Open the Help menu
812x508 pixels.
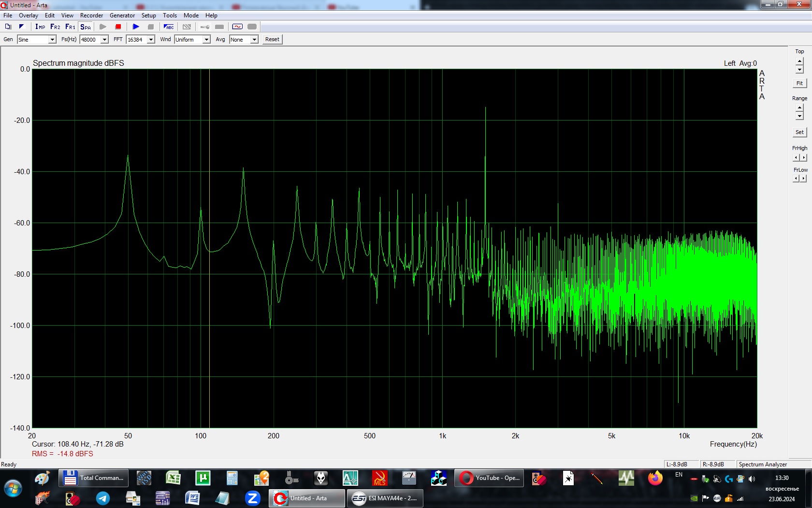(x=211, y=15)
